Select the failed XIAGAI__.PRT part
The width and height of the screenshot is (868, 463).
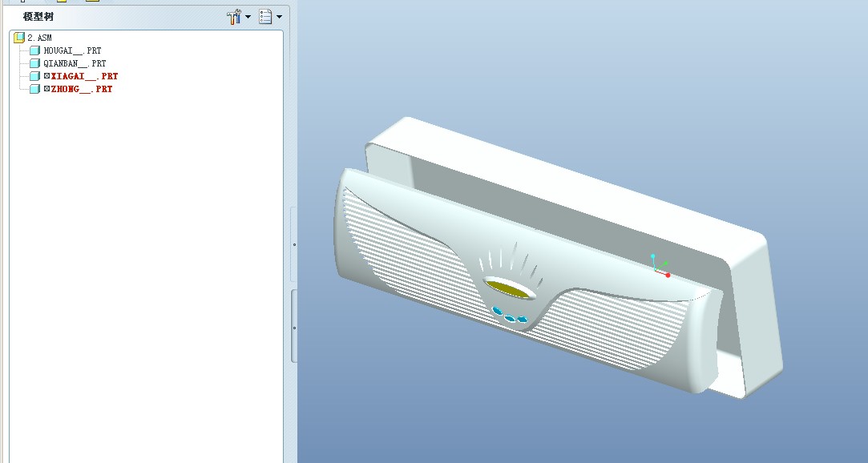[75, 76]
